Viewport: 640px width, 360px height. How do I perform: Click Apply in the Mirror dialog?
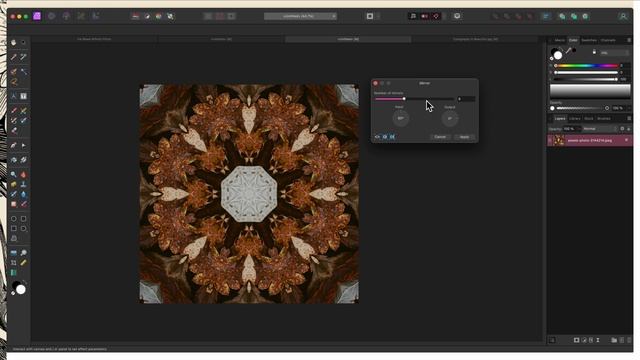point(464,137)
